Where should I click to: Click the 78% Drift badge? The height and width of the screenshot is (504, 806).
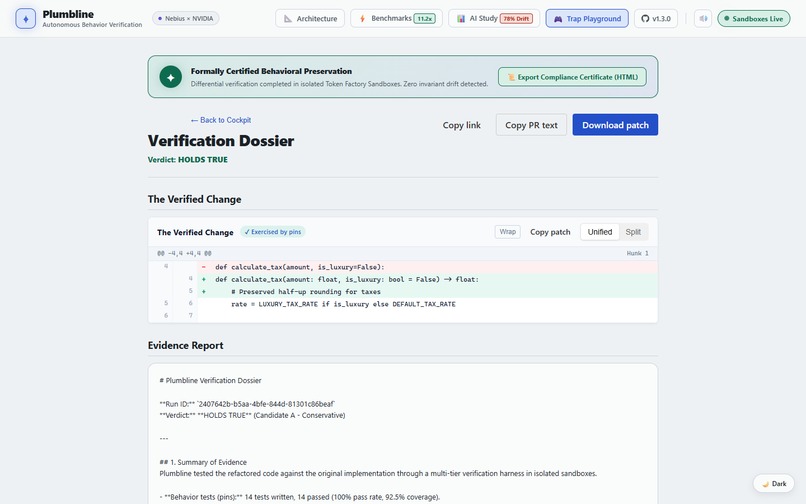coord(516,19)
